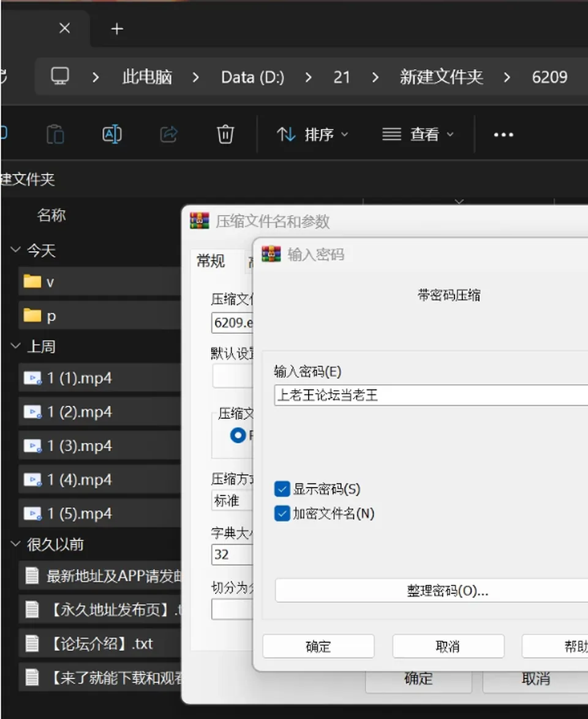
Task: Click the WinRAR icon in 压缩文件名和参数 title bar
Action: click(200, 221)
